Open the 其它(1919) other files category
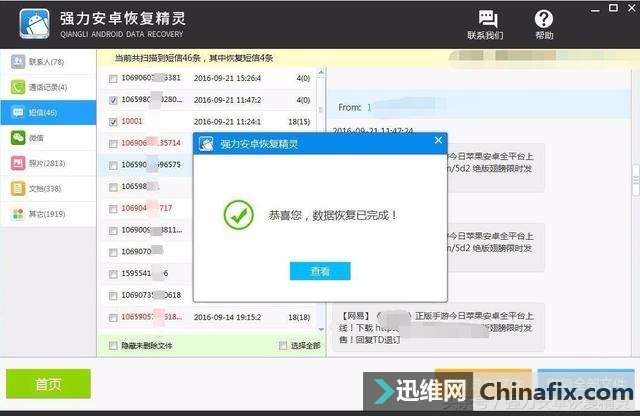The width and height of the screenshot is (640, 416). click(48, 214)
